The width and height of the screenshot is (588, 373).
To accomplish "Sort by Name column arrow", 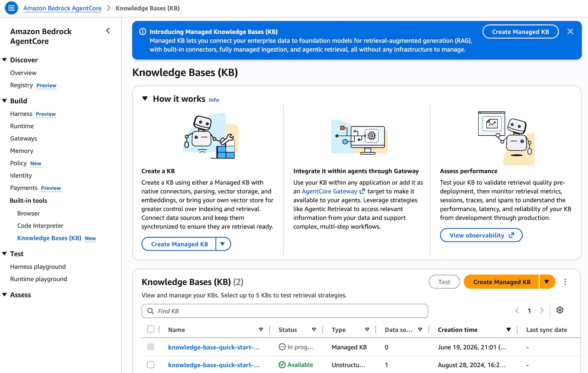I will coord(261,330).
